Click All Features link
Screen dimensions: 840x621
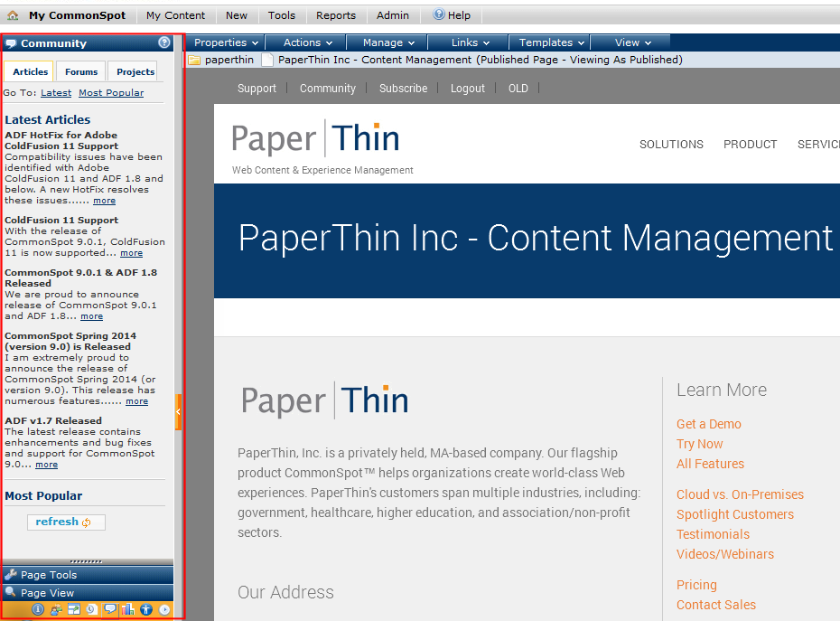pyautogui.click(x=710, y=464)
